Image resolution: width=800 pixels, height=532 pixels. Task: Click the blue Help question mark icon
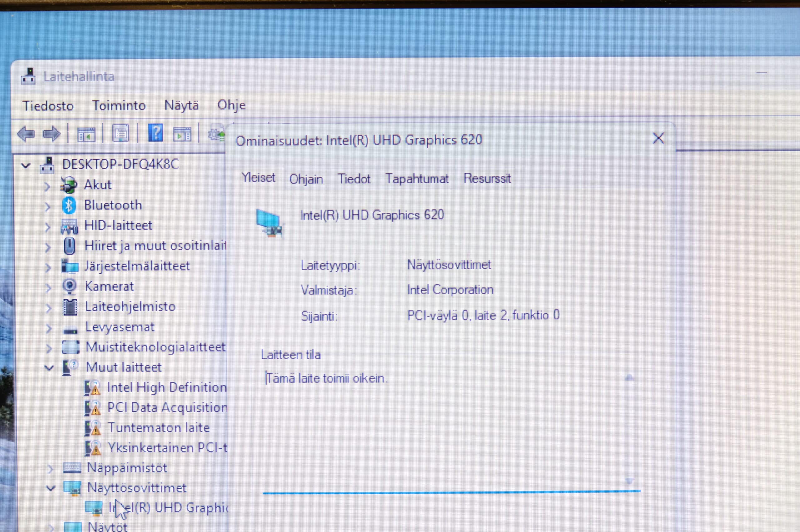pos(156,133)
